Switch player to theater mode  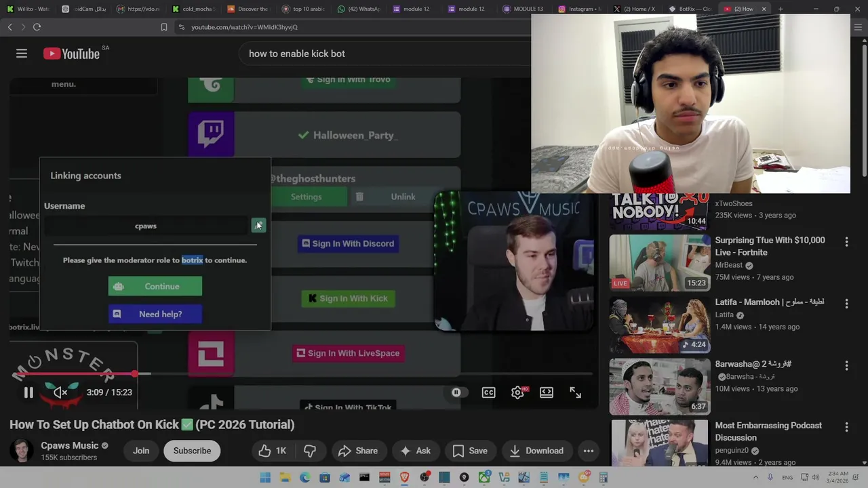click(547, 392)
